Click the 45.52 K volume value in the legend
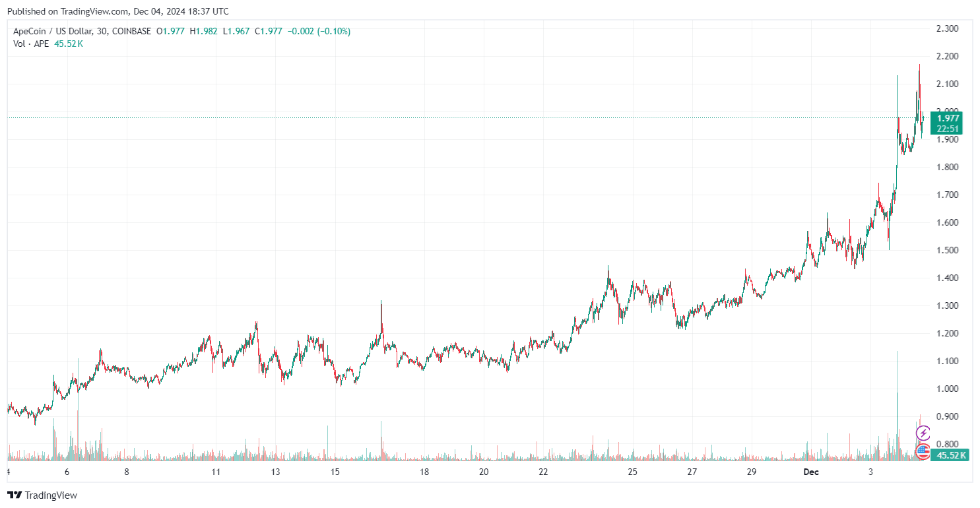This screenshot has height=508, width=980. 69,44
